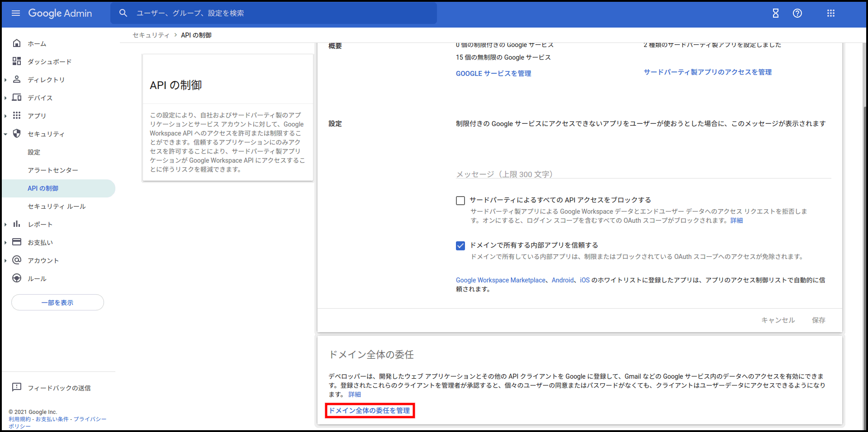Click the 一部を表示 button
The height and width of the screenshot is (432, 868).
point(57,302)
